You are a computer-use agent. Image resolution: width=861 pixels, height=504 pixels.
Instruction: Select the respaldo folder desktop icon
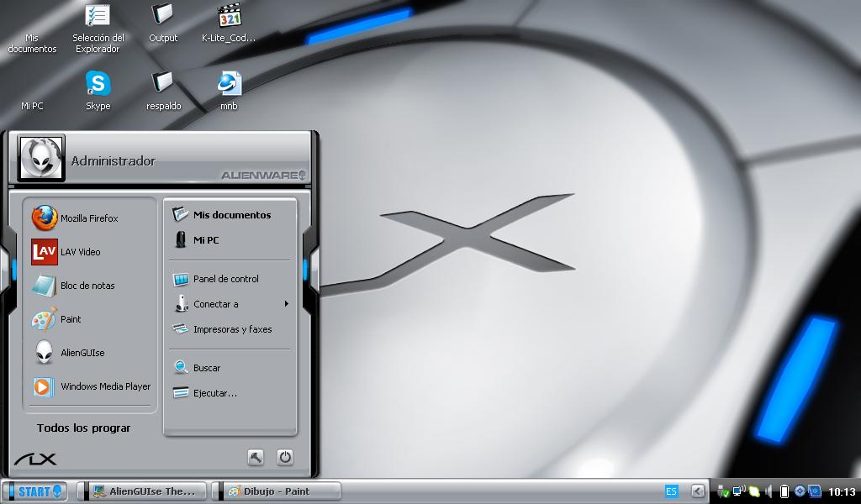pos(163,91)
